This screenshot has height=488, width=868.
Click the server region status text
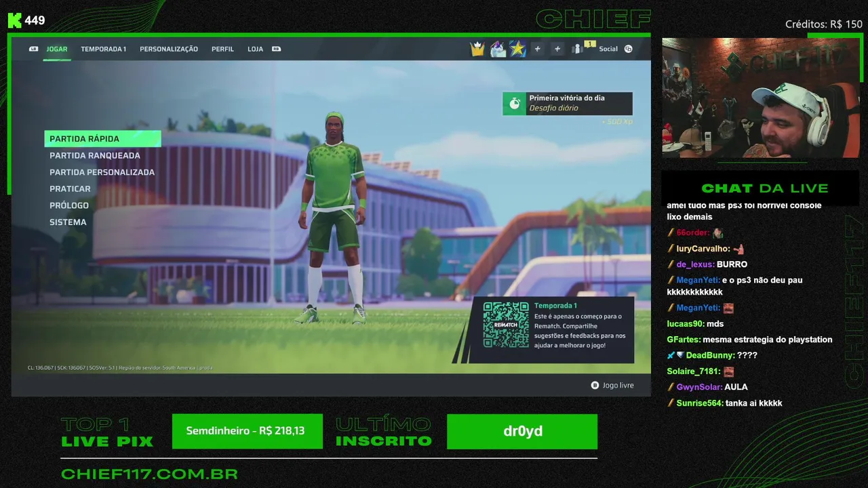pos(120,367)
